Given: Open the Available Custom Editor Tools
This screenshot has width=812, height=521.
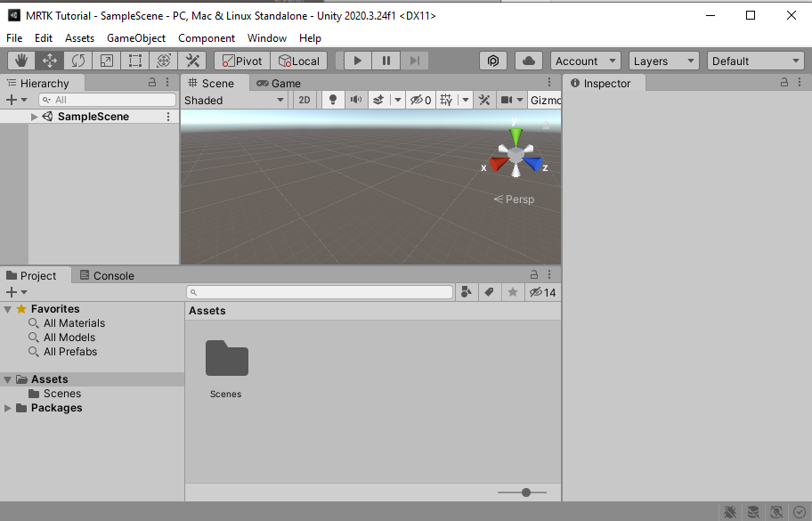Looking at the screenshot, I should pos(192,61).
